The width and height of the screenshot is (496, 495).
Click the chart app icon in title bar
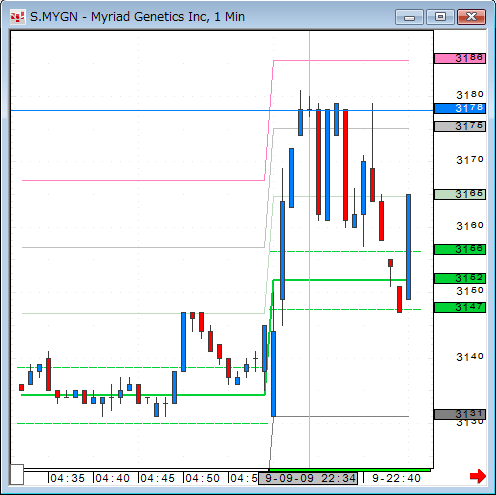point(17,17)
